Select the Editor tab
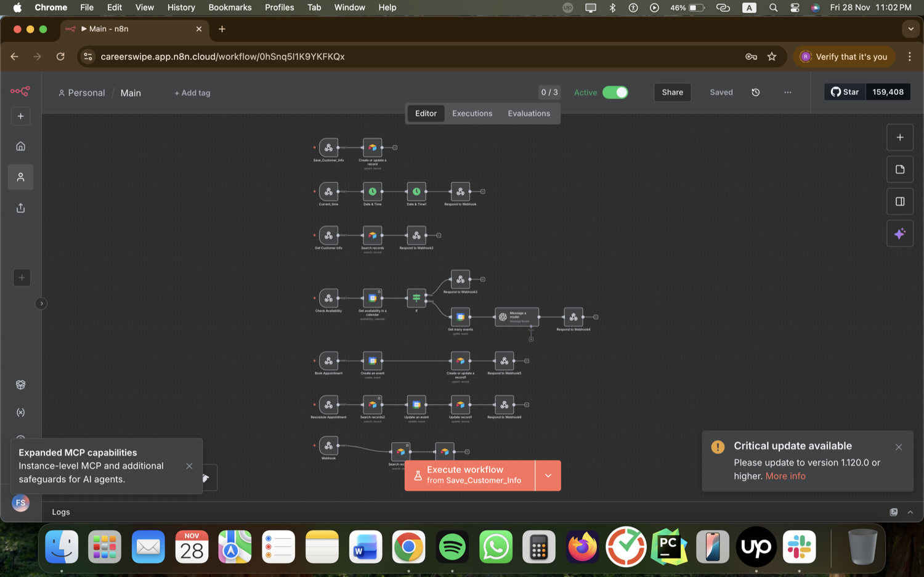 point(426,113)
